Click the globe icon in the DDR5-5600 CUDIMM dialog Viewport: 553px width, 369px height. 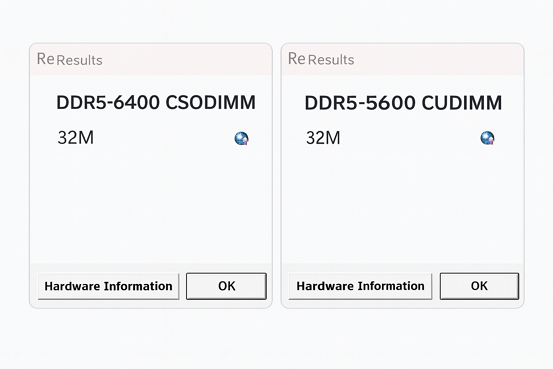(x=487, y=138)
